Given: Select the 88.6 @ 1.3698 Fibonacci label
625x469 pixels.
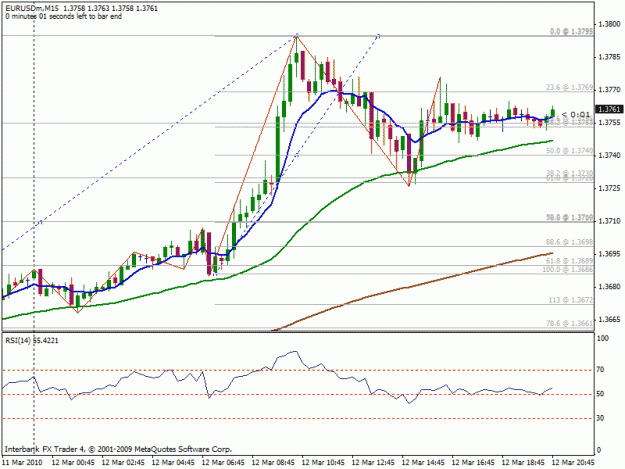Looking at the screenshot, I should pyautogui.click(x=570, y=242).
